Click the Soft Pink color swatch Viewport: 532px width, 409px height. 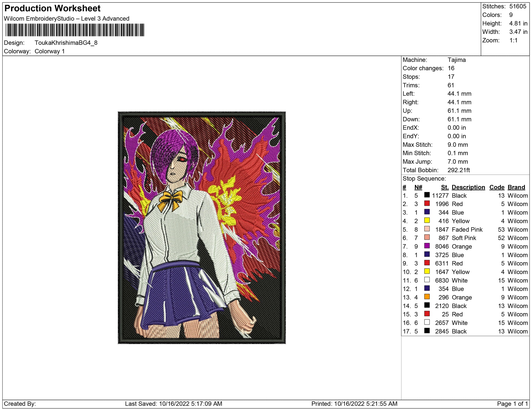(427, 237)
